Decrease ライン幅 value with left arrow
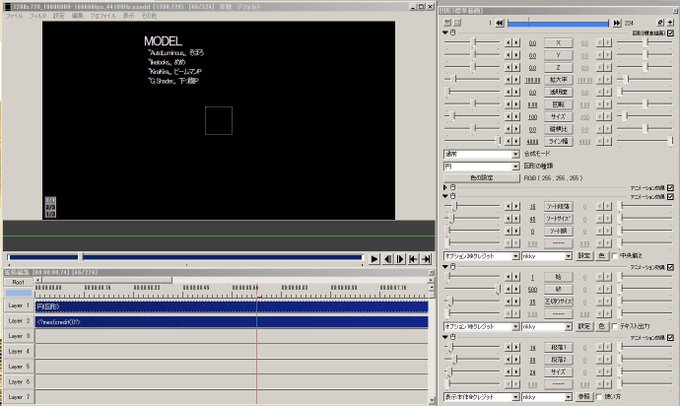Image resolution: width=680 pixels, height=406 pixels. point(508,141)
